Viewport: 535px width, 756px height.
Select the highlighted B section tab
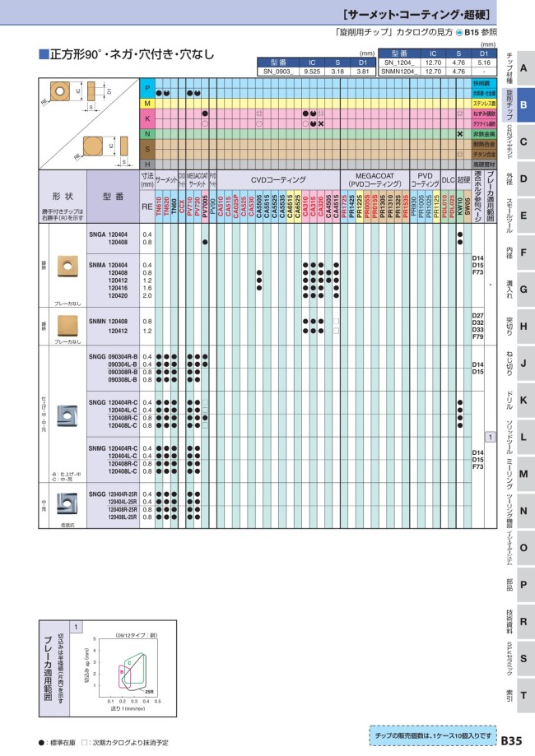tap(523, 105)
